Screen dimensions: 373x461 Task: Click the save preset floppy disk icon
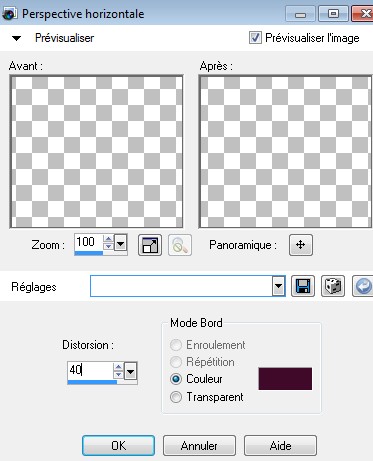[303, 286]
